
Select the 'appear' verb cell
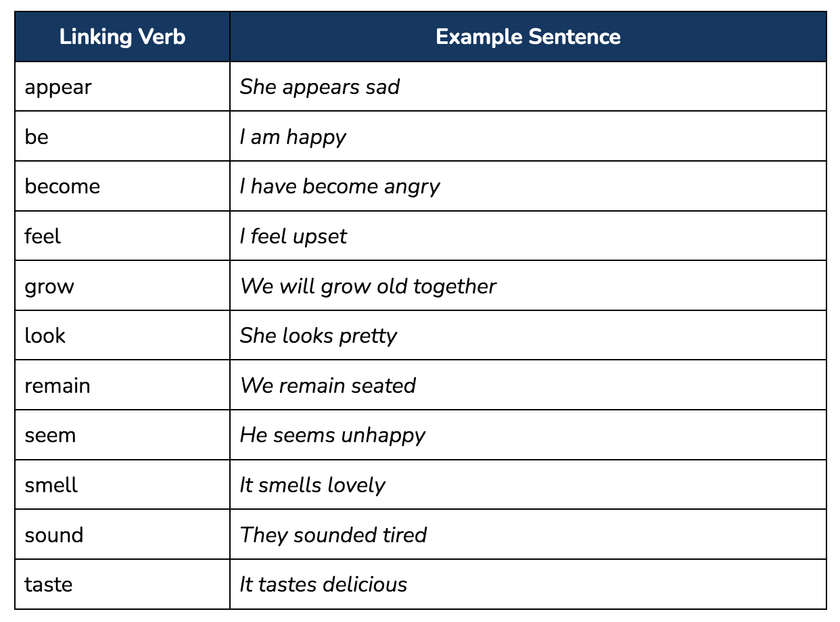pyautogui.click(x=122, y=87)
